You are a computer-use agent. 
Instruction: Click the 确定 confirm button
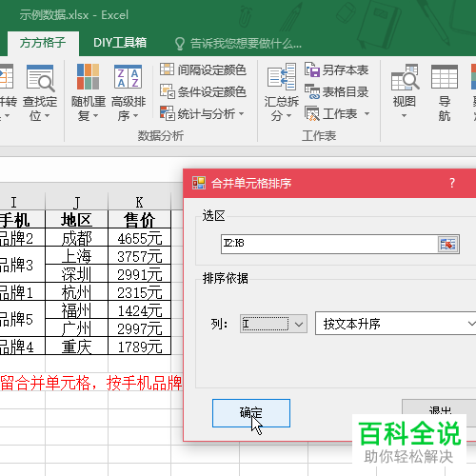pyautogui.click(x=251, y=413)
